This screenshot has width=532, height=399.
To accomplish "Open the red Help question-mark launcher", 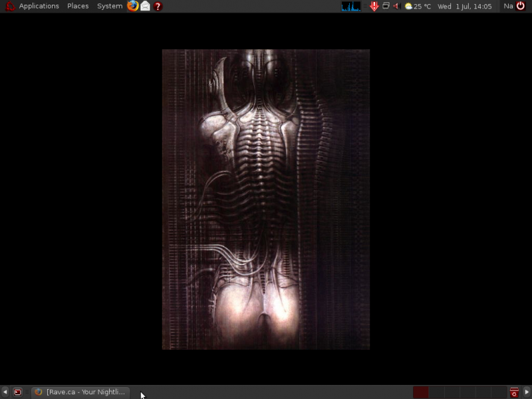I will (158, 6).
